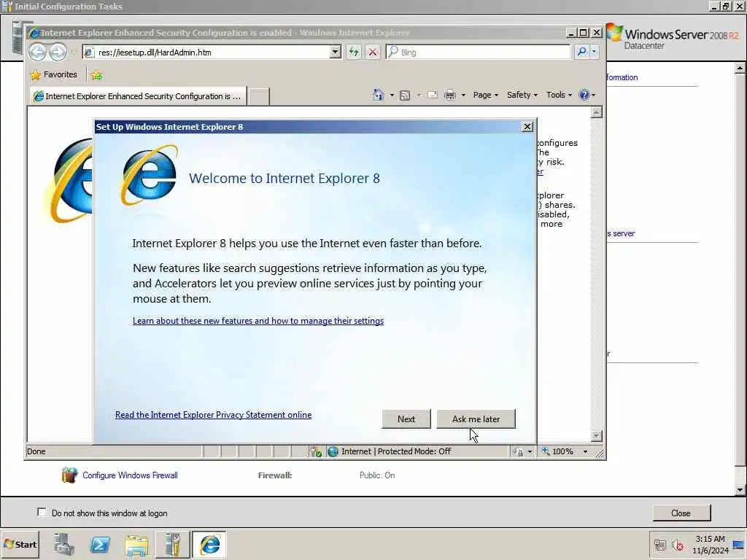Click into the address bar field

pos(206,52)
